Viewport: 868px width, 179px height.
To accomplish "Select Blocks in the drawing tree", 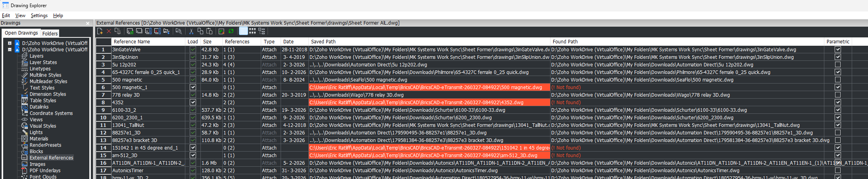I will point(36,152).
